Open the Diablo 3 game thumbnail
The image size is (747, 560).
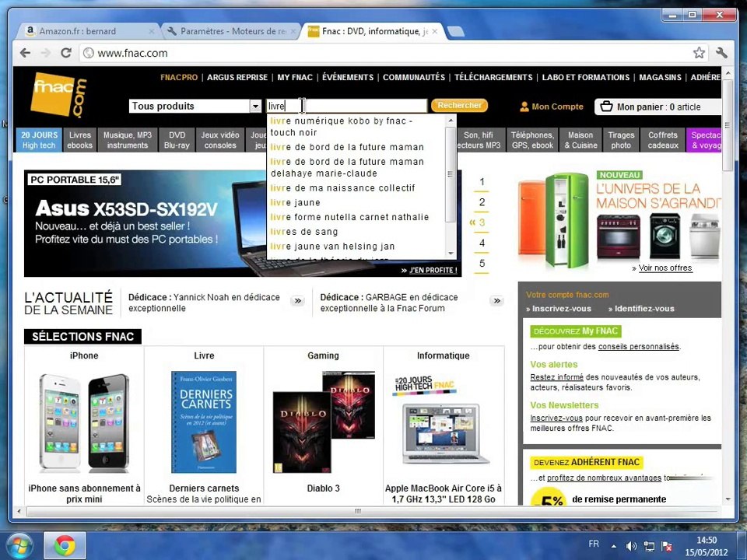(x=324, y=422)
